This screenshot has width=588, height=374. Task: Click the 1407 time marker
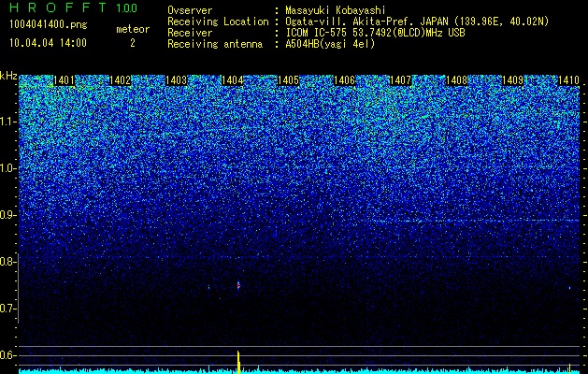pyautogui.click(x=400, y=80)
